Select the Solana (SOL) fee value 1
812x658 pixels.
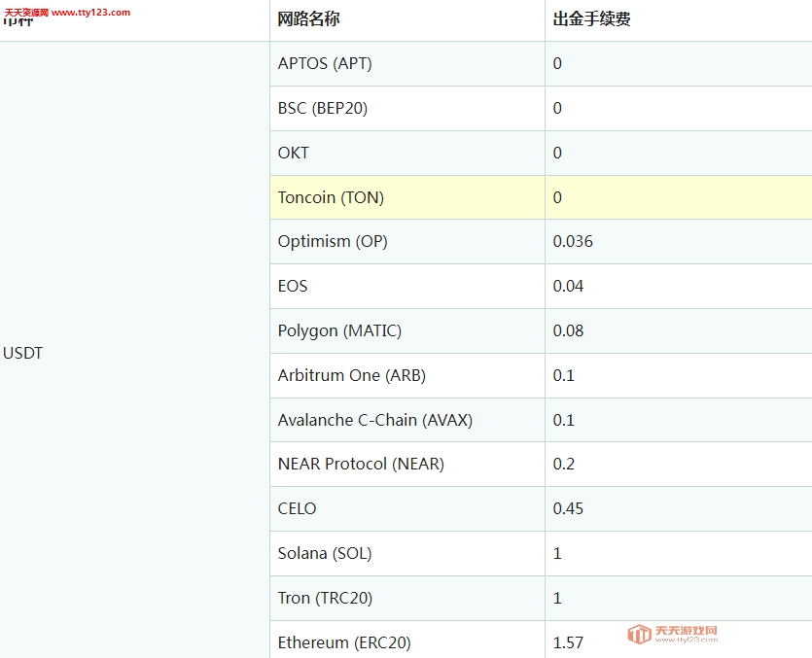pos(557,553)
